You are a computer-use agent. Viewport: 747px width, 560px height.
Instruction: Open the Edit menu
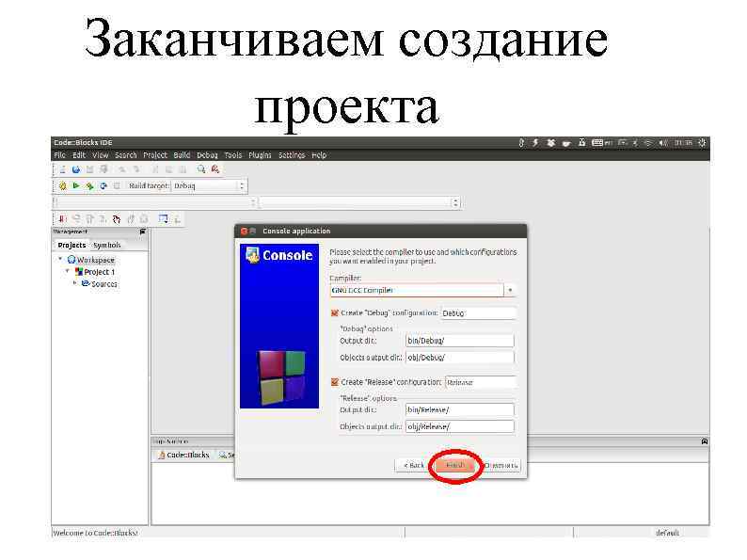point(79,155)
